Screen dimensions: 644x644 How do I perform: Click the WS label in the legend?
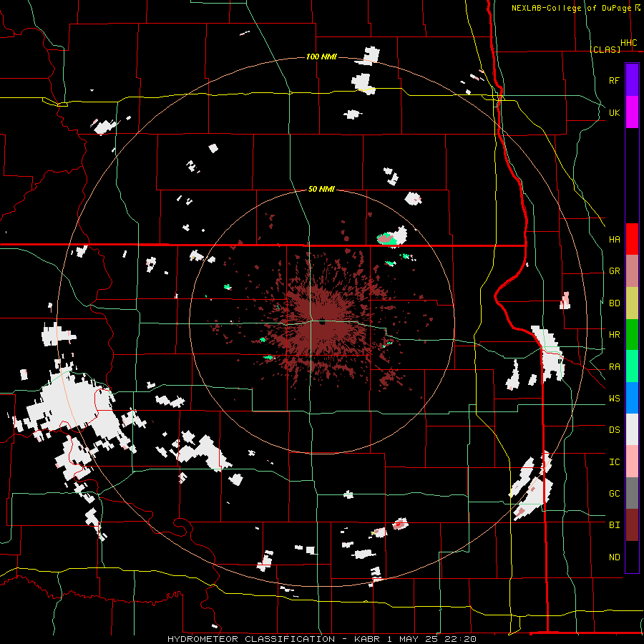(614, 398)
